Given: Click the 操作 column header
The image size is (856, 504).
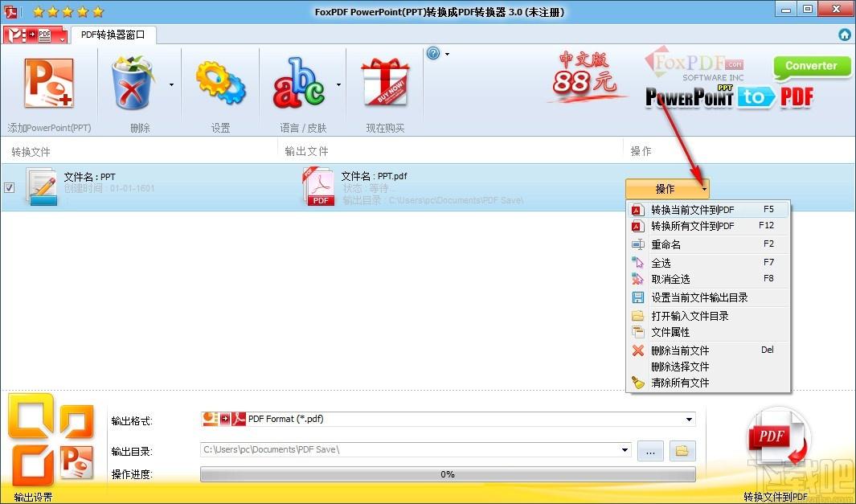Looking at the screenshot, I should 641,151.
